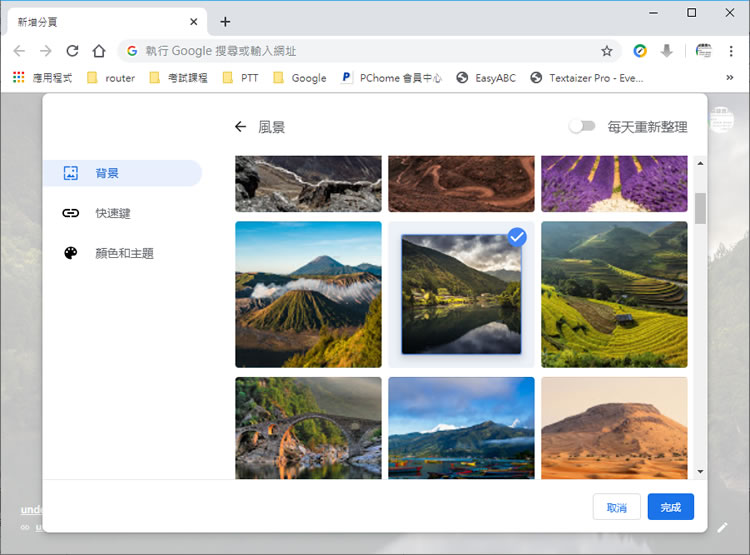Click the 取消 button

point(617,507)
